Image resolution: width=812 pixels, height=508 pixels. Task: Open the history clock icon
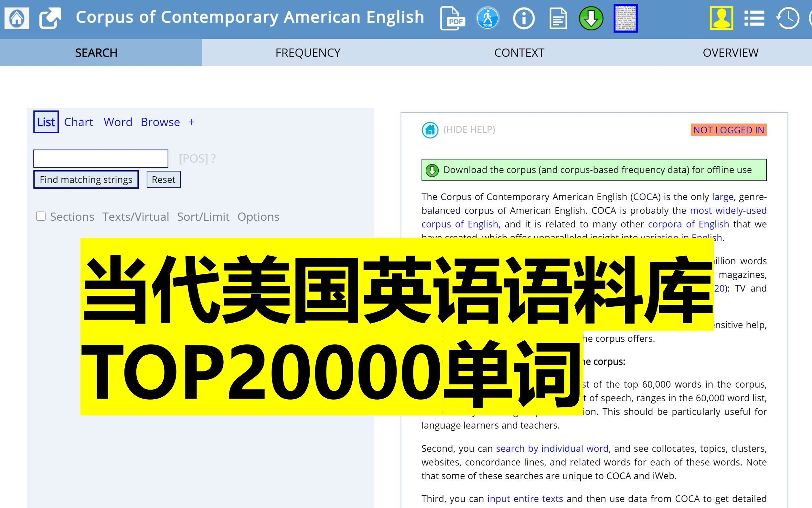pos(787,18)
